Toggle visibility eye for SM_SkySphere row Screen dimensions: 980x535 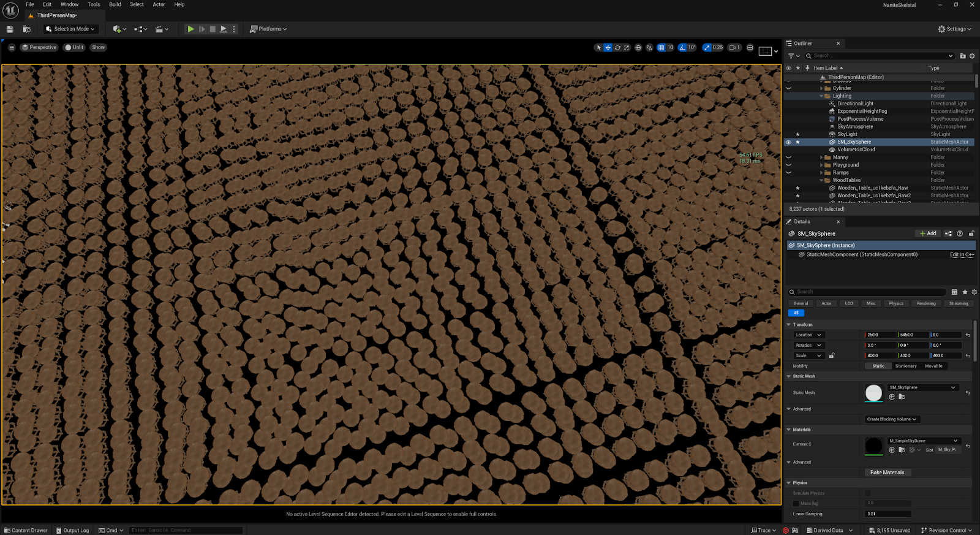[x=788, y=142]
